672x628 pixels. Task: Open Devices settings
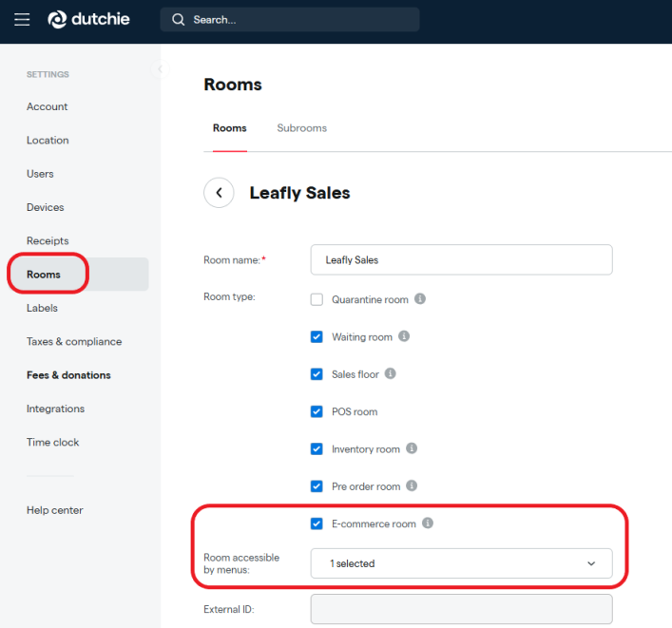(46, 207)
